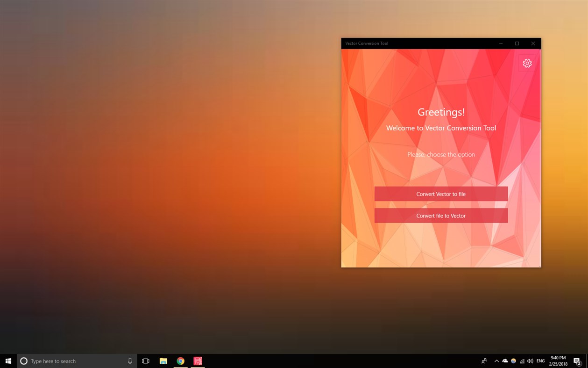The height and width of the screenshot is (368, 588).
Task: Maximize the Vector Conversion Tool window
Action: tap(517, 43)
